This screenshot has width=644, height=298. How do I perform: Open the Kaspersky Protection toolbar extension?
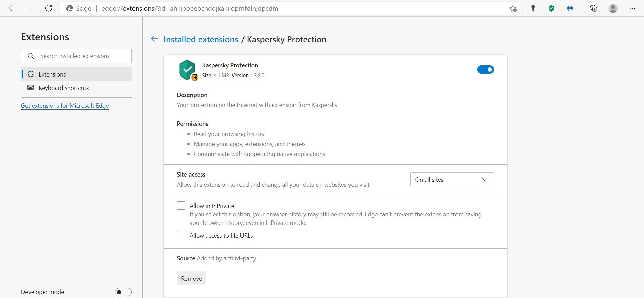click(x=551, y=9)
